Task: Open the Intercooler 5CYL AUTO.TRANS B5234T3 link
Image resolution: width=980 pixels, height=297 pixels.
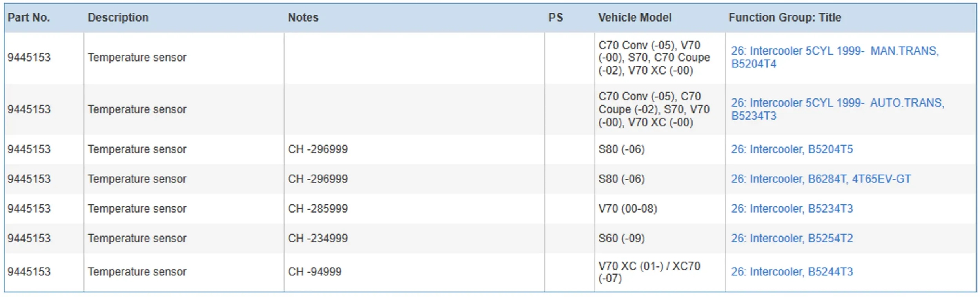Action: click(837, 103)
